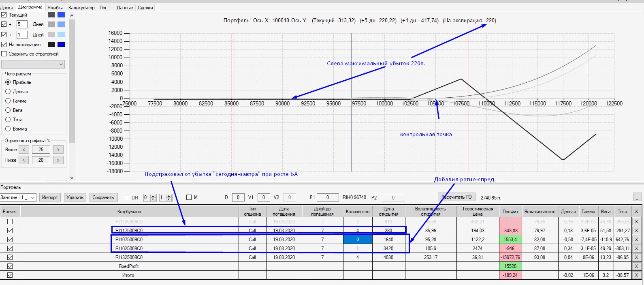Remove RI102500BC0 row with its X button
This screenshot has width=644, height=285.
click(x=636, y=249)
